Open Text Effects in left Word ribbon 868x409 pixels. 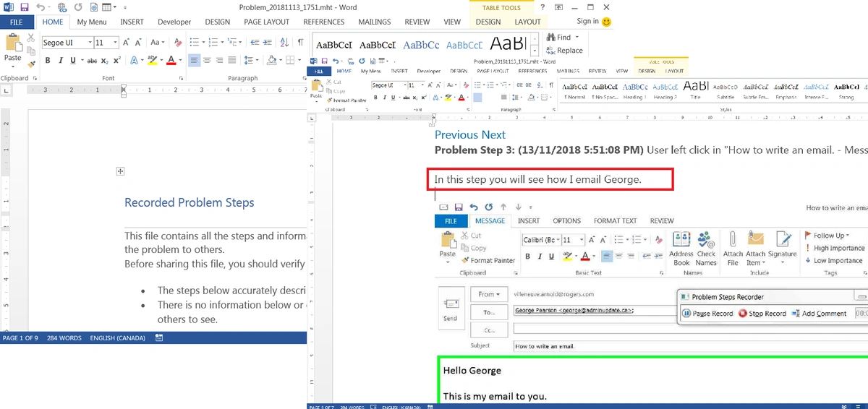pyautogui.click(x=133, y=61)
